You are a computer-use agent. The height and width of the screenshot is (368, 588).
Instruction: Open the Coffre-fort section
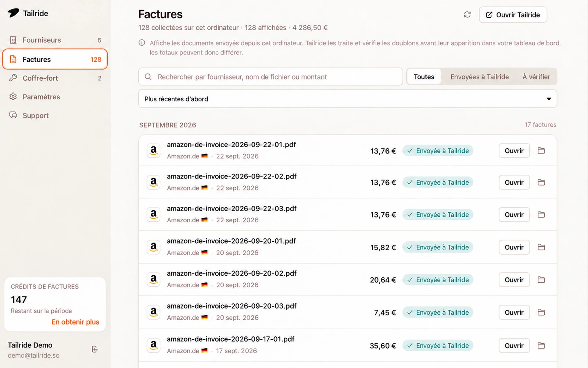pos(55,78)
